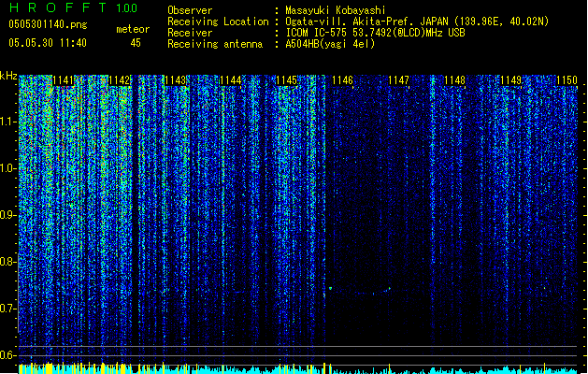Click the 1.1 kHz axis tick label
588x374 pixels.
pyautogui.click(x=8, y=122)
